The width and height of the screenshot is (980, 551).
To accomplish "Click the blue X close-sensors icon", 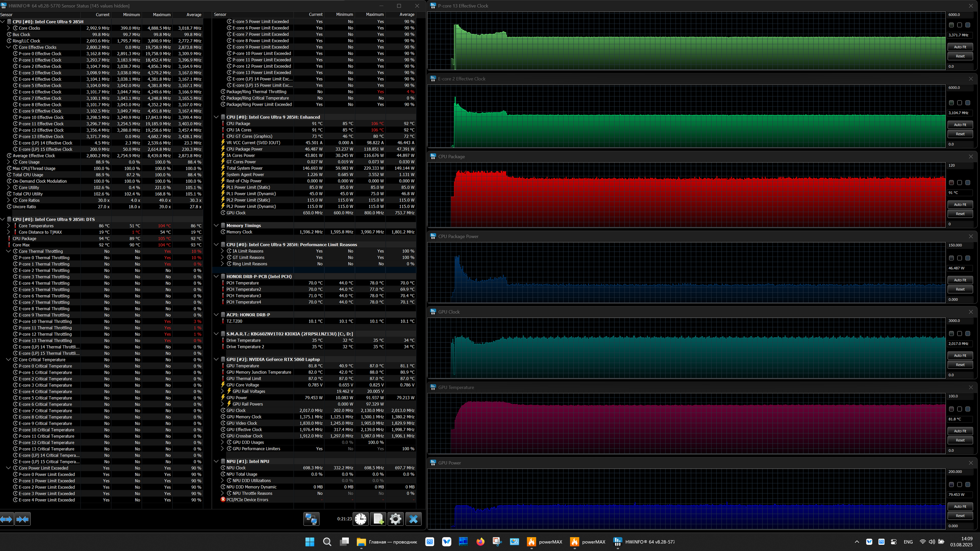I will pyautogui.click(x=413, y=519).
